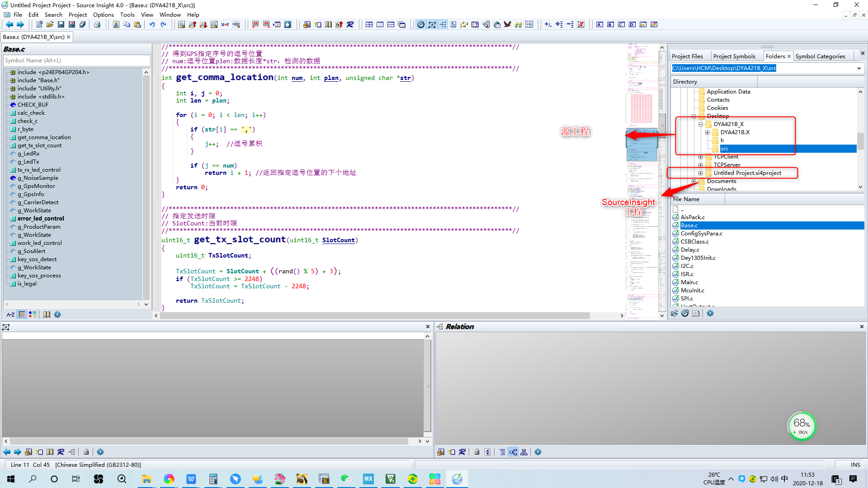This screenshot has width=868, height=488.
Task: Click the Open file folder icon
Action: click(50, 24)
